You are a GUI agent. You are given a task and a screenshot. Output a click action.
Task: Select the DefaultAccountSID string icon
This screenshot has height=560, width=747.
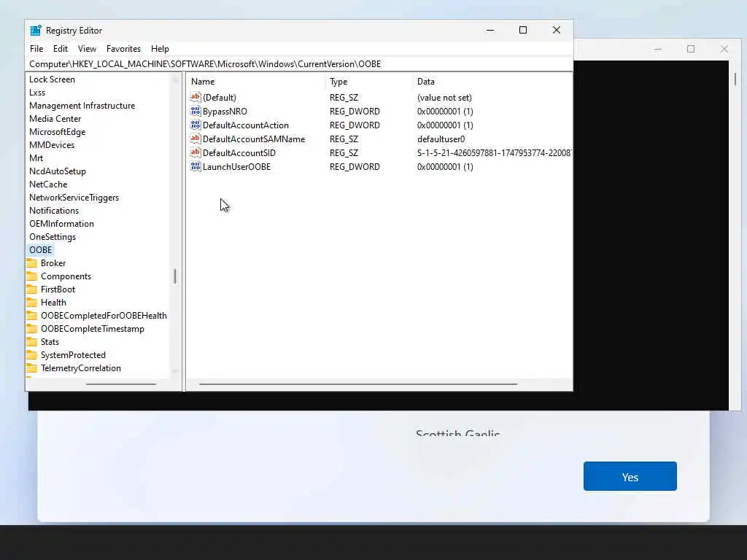[196, 152]
